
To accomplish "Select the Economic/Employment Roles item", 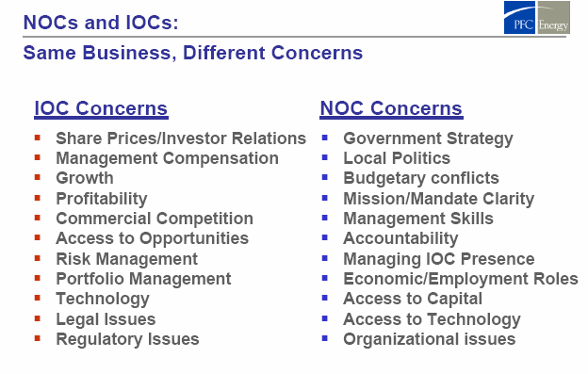I will point(461,279).
